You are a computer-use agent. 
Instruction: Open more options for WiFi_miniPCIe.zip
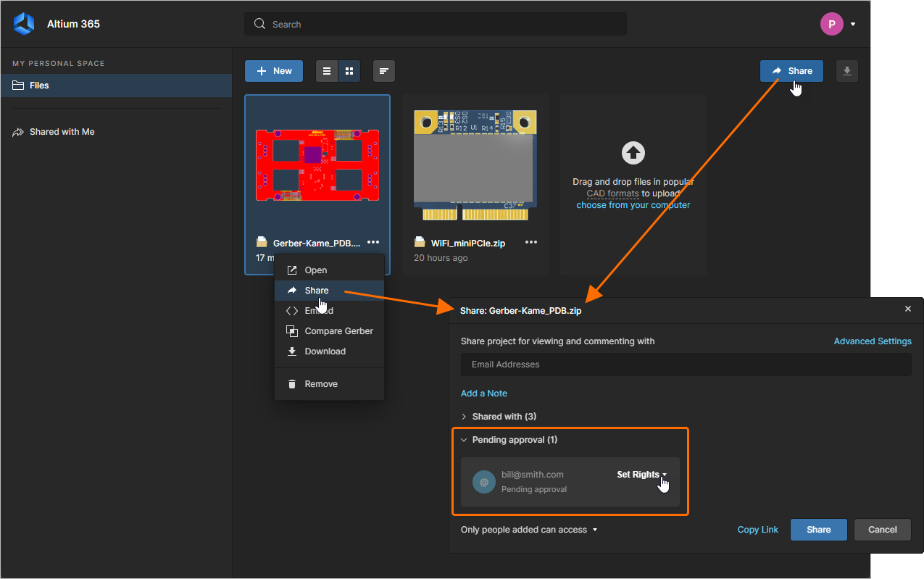coord(530,242)
